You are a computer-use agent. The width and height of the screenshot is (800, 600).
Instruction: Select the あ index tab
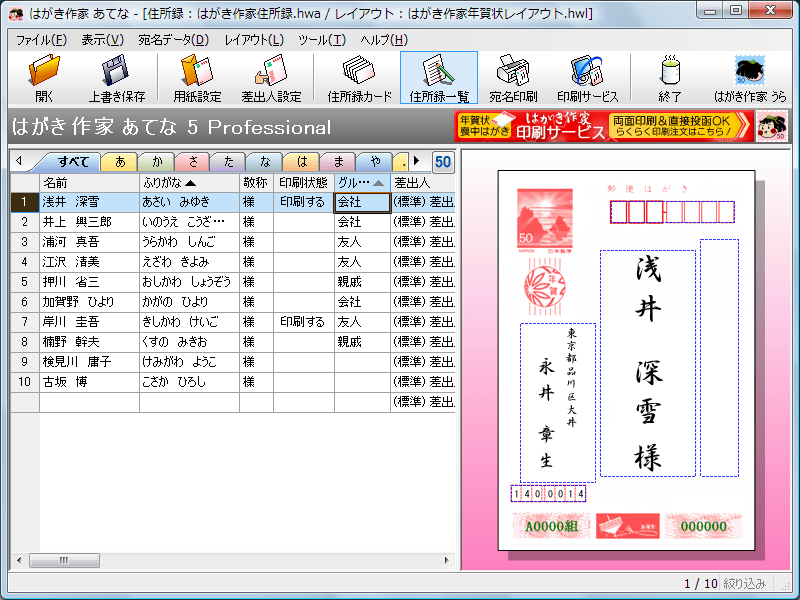[x=120, y=162]
